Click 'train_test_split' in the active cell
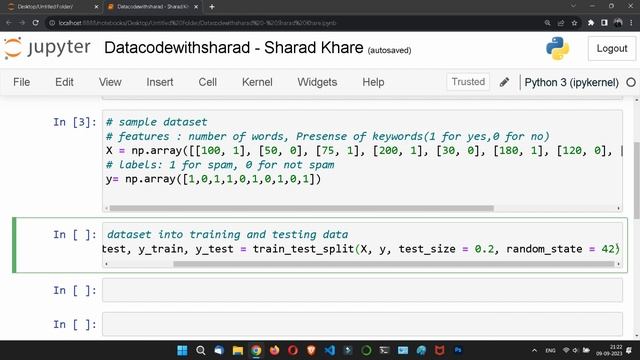The width and height of the screenshot is (640, 360). [x=303, y=249]
